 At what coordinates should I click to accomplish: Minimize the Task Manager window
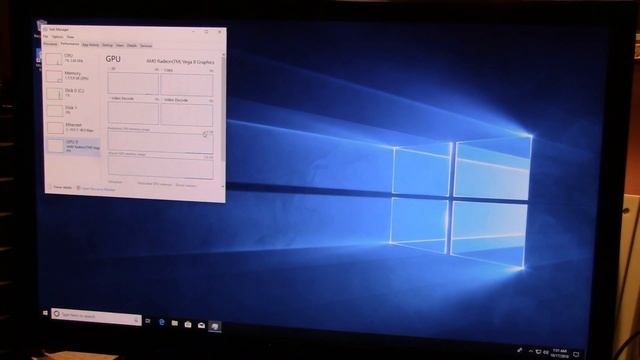click(193, 31)
